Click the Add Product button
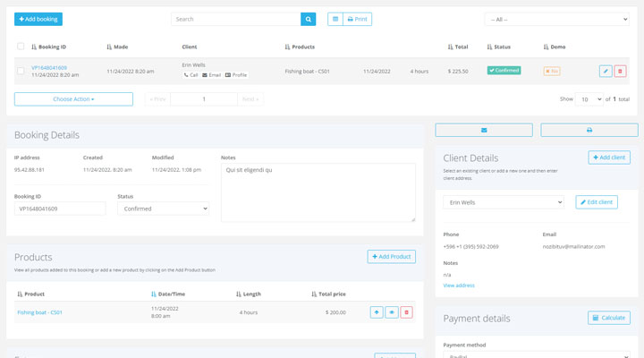The image size is (644, 358). [392, 257]
